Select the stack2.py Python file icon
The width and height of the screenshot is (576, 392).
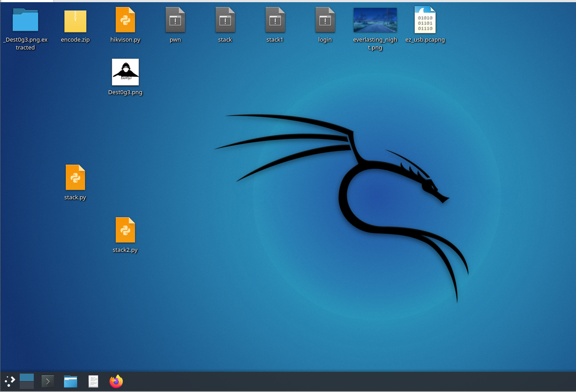click(125, 230)
